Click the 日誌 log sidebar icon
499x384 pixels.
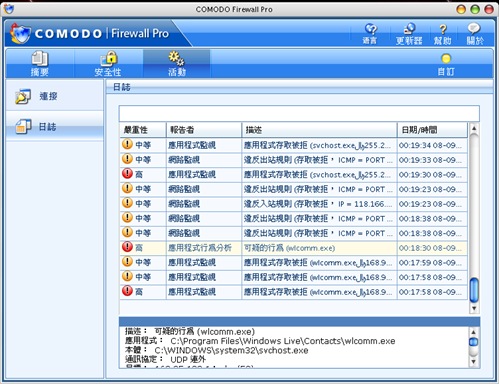23,127
